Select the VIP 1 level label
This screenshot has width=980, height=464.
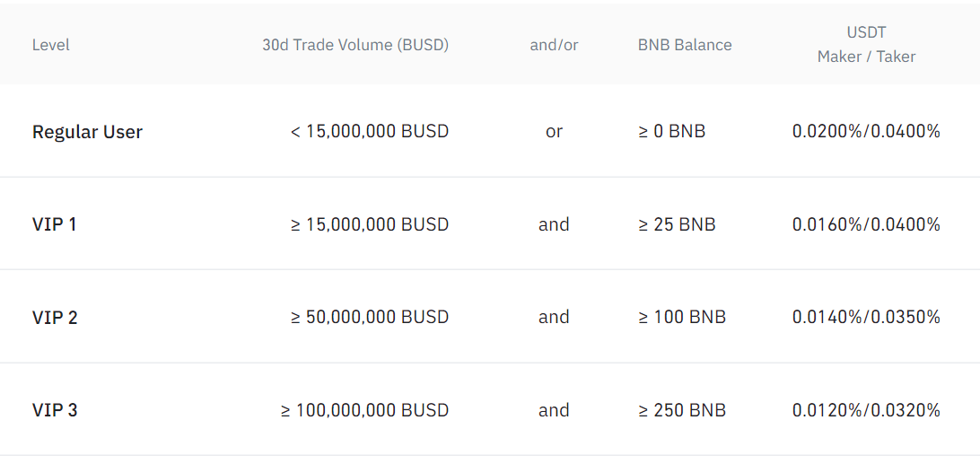point(55,223)
